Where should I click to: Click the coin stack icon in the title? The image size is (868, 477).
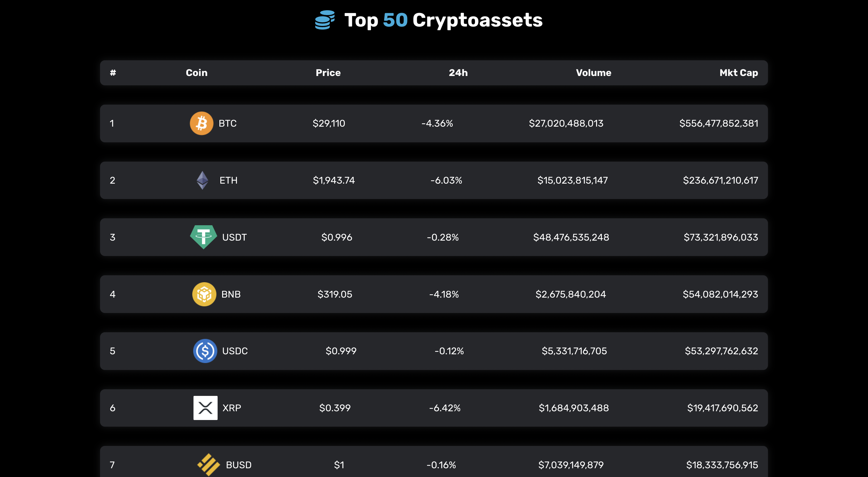click(x=324, y=20)
